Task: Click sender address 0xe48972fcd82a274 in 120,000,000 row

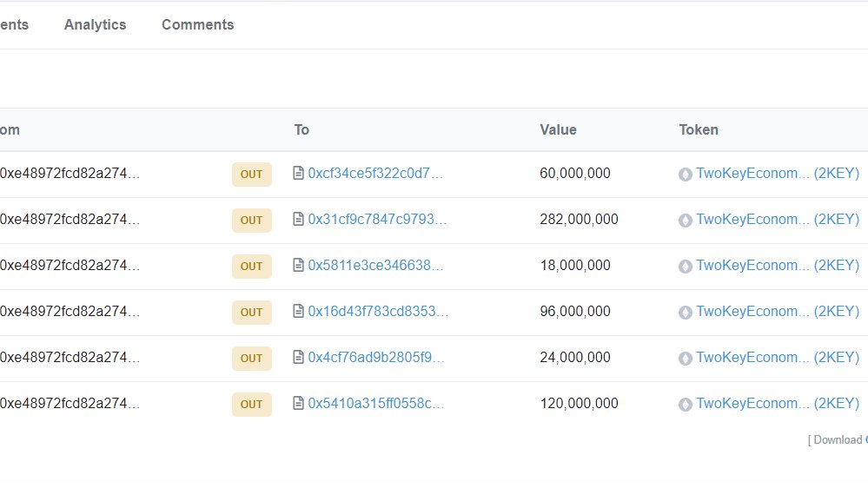Action: click(70, 403)
